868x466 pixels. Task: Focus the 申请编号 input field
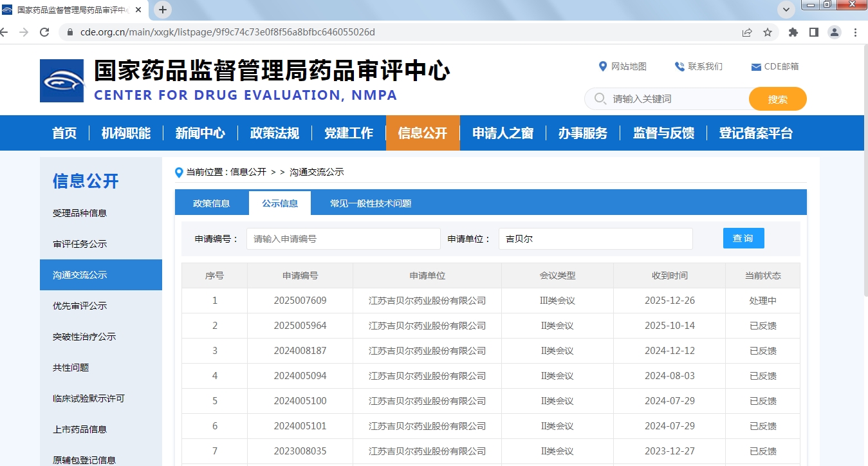point(343,239)
